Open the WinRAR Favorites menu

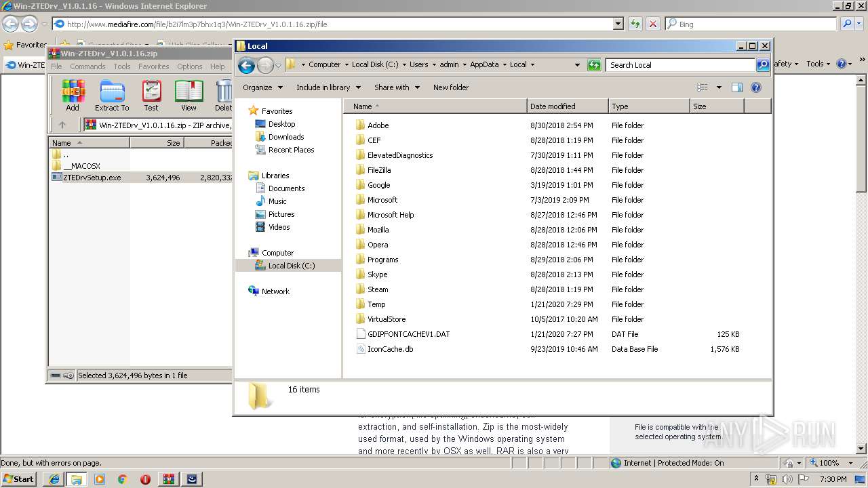154,66
